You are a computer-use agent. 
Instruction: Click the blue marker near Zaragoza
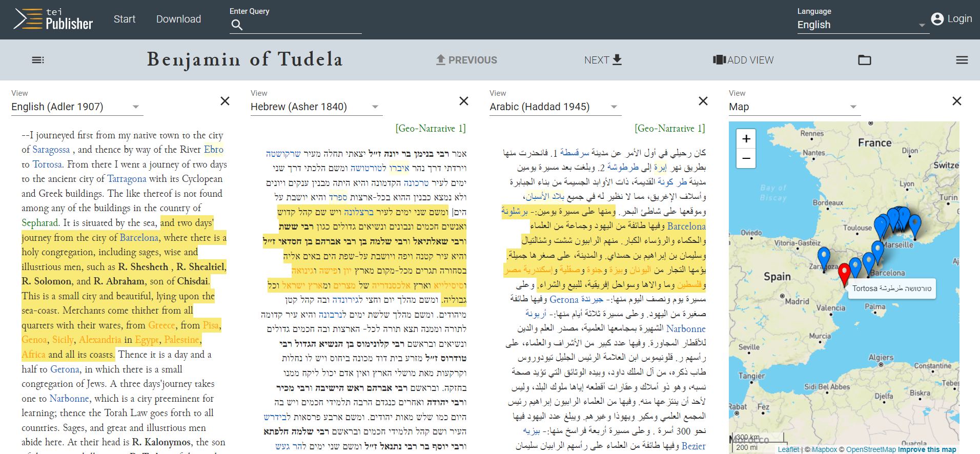[x=824, y=259]
